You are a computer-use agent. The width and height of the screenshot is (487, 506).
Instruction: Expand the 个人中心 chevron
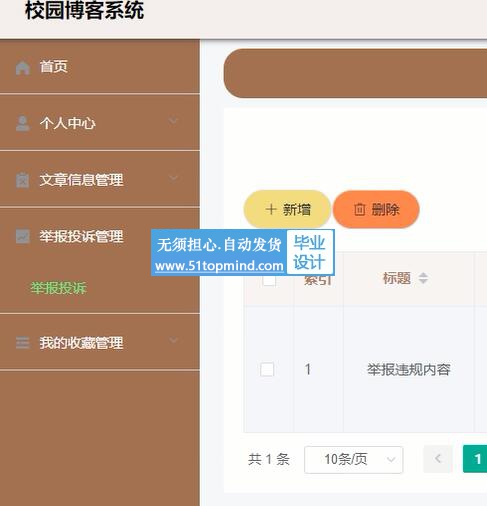pos(173,121)
